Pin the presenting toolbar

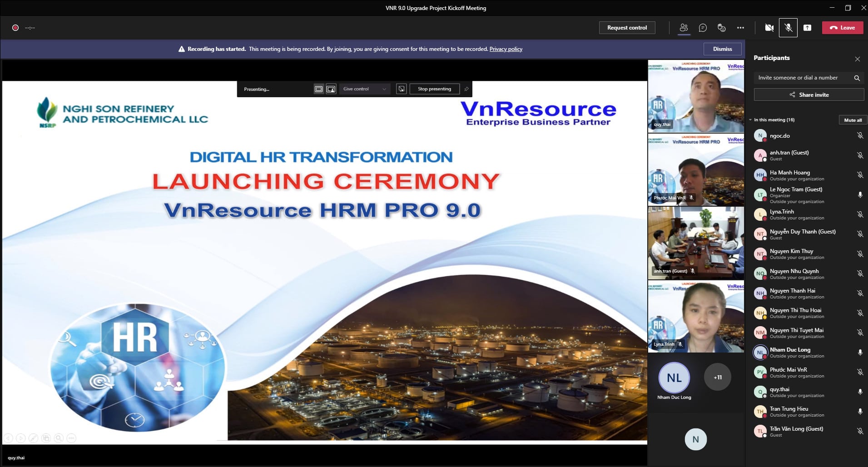(466, 89)
